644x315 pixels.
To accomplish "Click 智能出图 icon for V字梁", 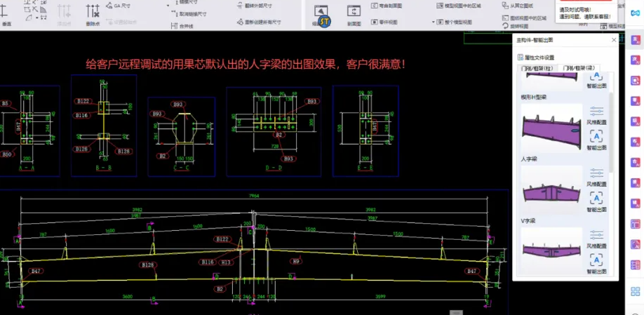I will pos(596,260).
